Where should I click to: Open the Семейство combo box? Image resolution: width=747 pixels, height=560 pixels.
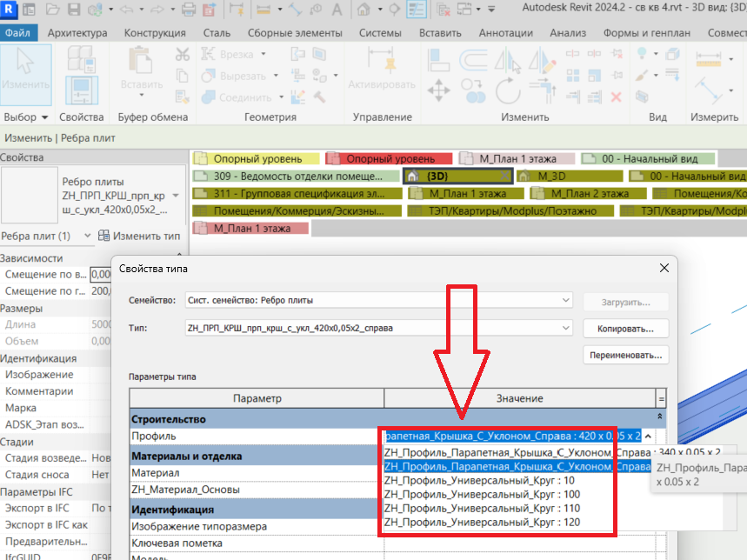click(x=379, y=301)
